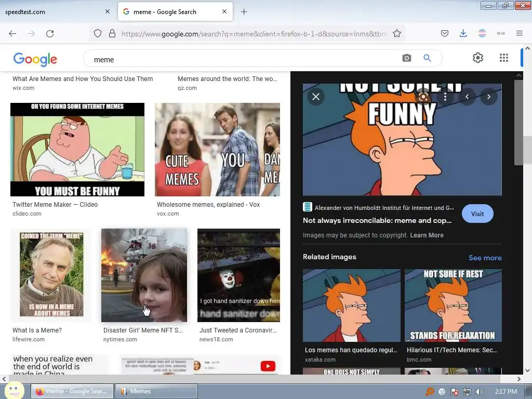Viewport: 532px width, 399px height.
Task: Click the Firefox account avatar icon
Action: click(x=482, y=33)
